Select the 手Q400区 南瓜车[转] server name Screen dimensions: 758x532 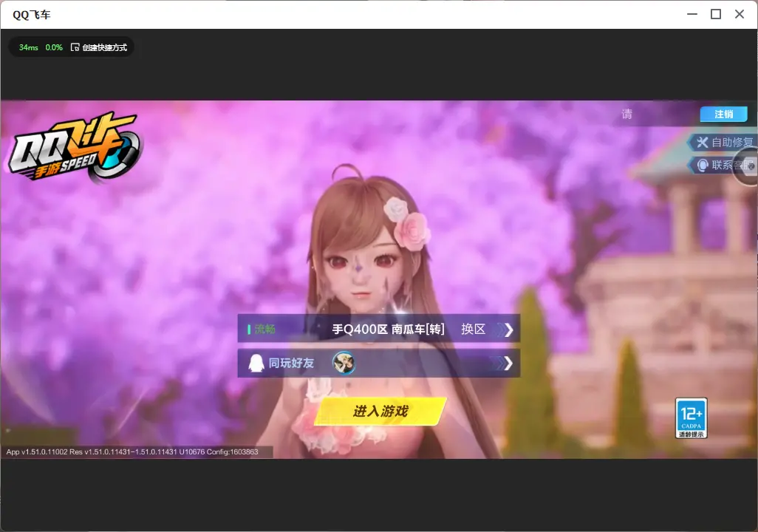click(388, 330)
